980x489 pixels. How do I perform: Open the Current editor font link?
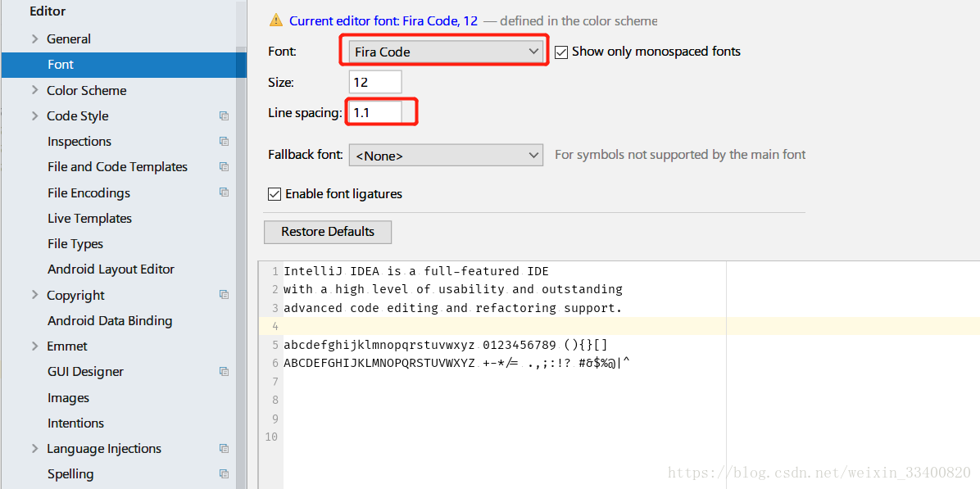click(383, 20)
